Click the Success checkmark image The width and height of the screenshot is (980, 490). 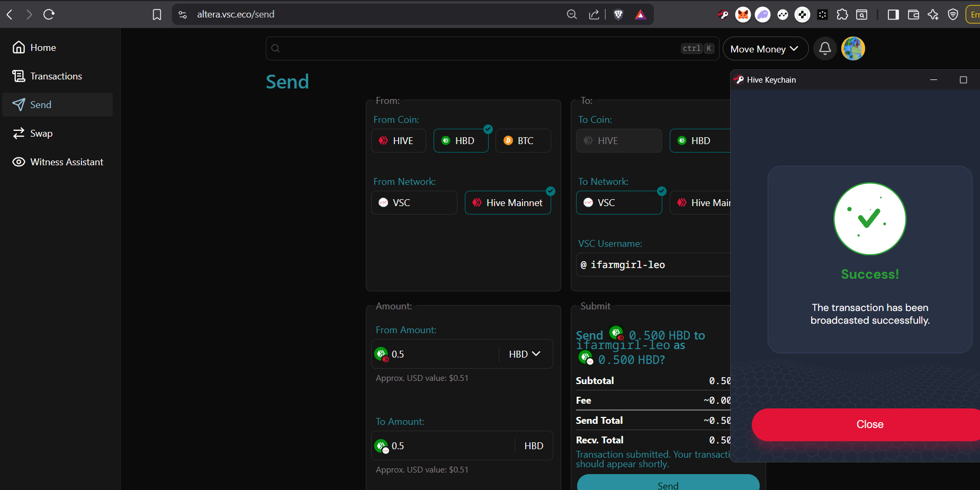tap(869, 219)
